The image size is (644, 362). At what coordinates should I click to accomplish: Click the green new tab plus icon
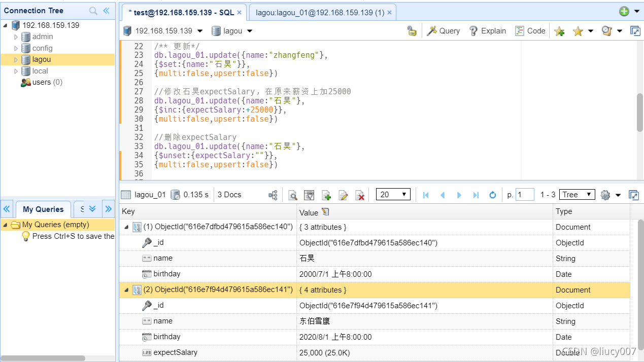click(624, 11)
